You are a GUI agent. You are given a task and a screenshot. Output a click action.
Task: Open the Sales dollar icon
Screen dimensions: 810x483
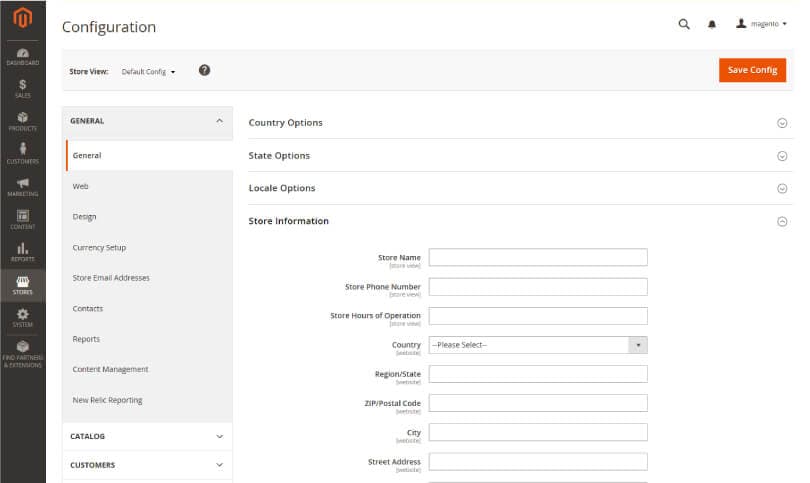22,88
